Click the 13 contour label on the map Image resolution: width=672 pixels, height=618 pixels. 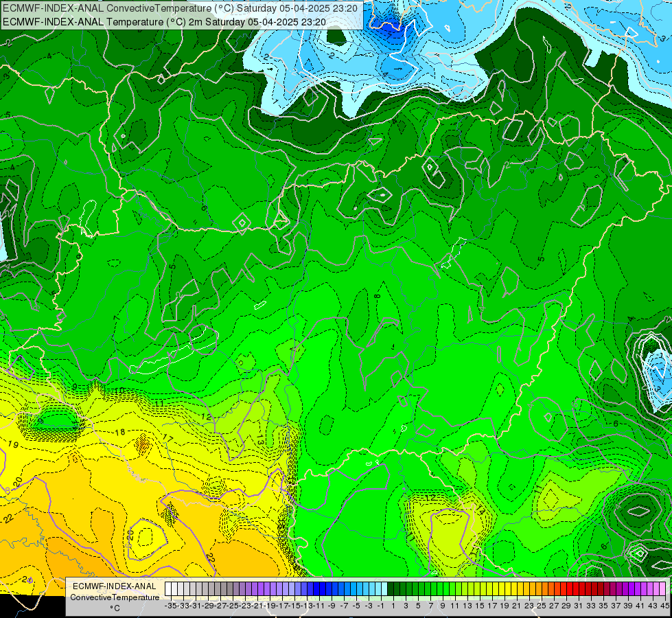coord(259,439)
